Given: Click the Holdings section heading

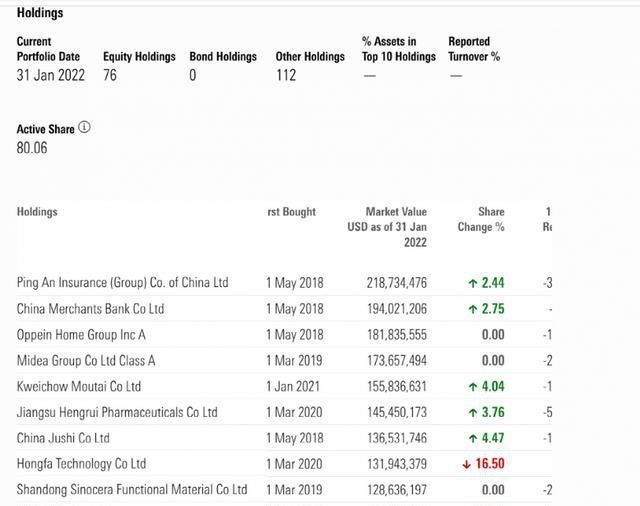Looking at the screenshot, I should click(40, 13).
